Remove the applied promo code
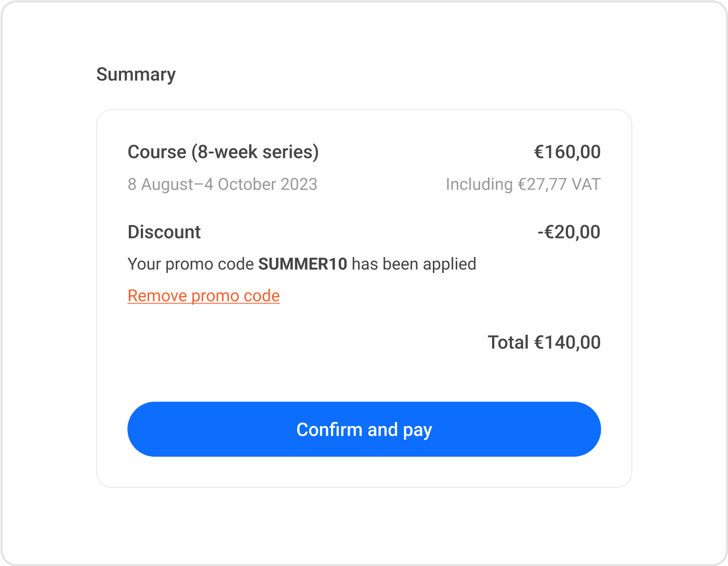Screen dimensions: 728x566 (x=204, y=296)
